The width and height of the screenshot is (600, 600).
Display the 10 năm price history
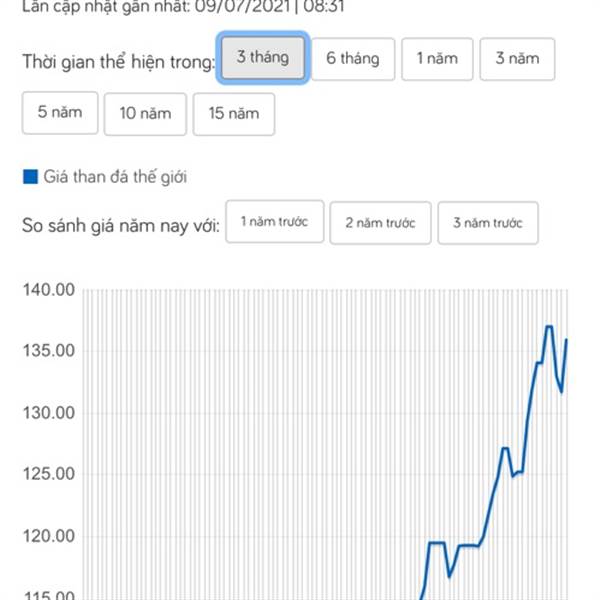pyautogui.click(x=145, y=114)
